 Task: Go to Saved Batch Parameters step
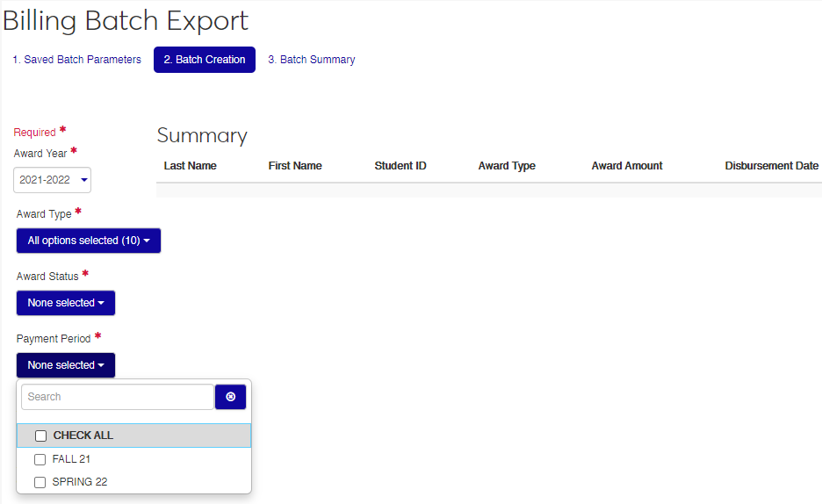76,60
